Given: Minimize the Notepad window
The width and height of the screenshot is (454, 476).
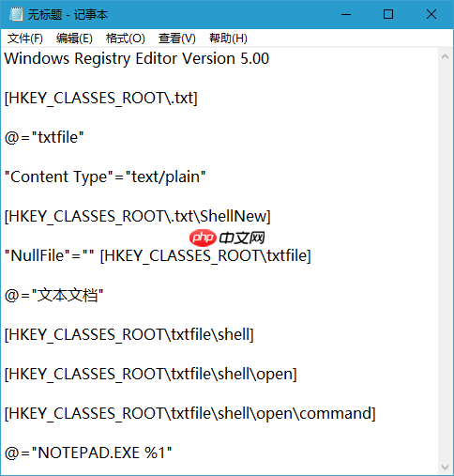Looking at the screenshot, I should 346,14.
